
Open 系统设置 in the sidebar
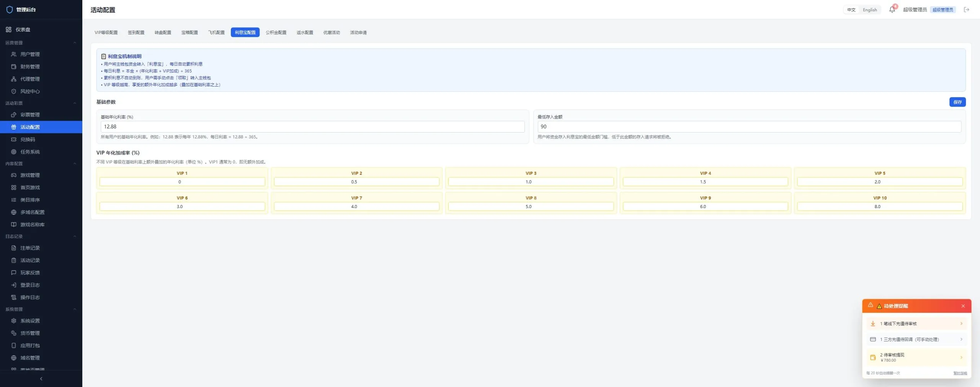coord(41,321)
